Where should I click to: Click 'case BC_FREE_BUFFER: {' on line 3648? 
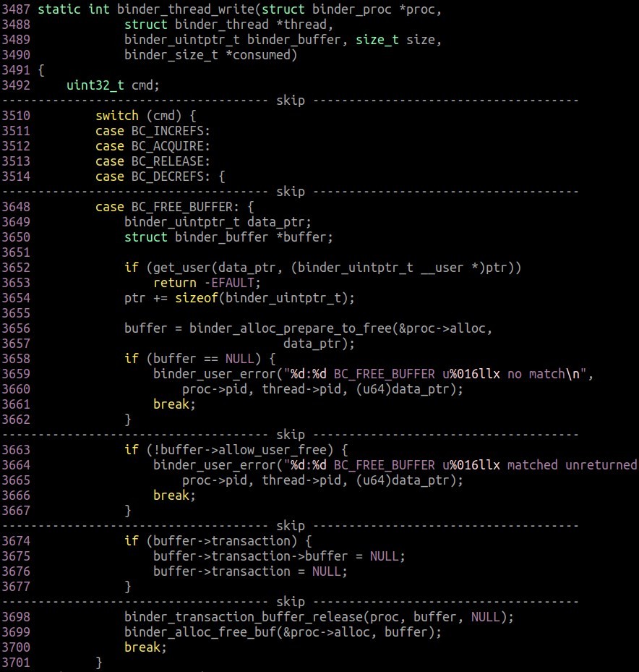[x=175, y=207]
